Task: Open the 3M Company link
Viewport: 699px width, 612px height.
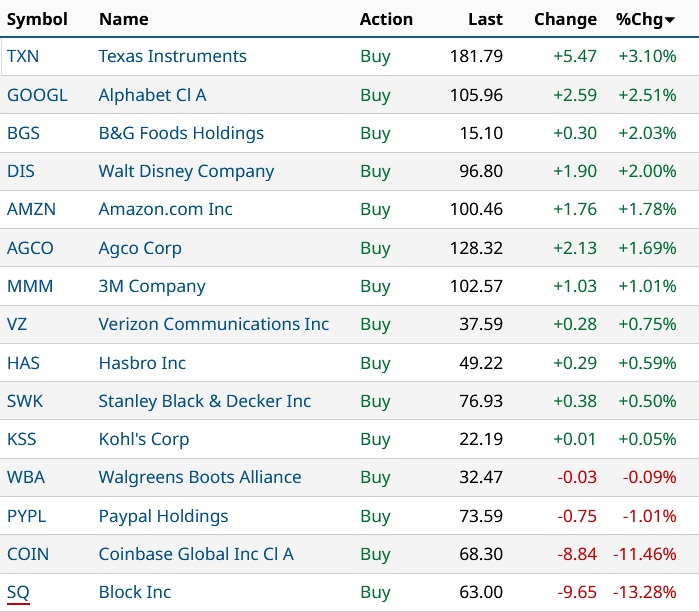Action: [x=151, y=287]
